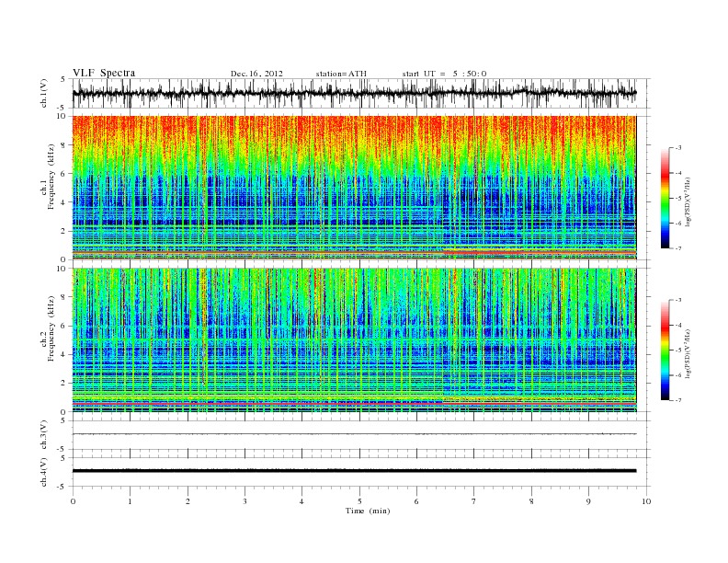Click inside the ch.2 spectrogram panel
728x563 pixels.
coord(354,340)
